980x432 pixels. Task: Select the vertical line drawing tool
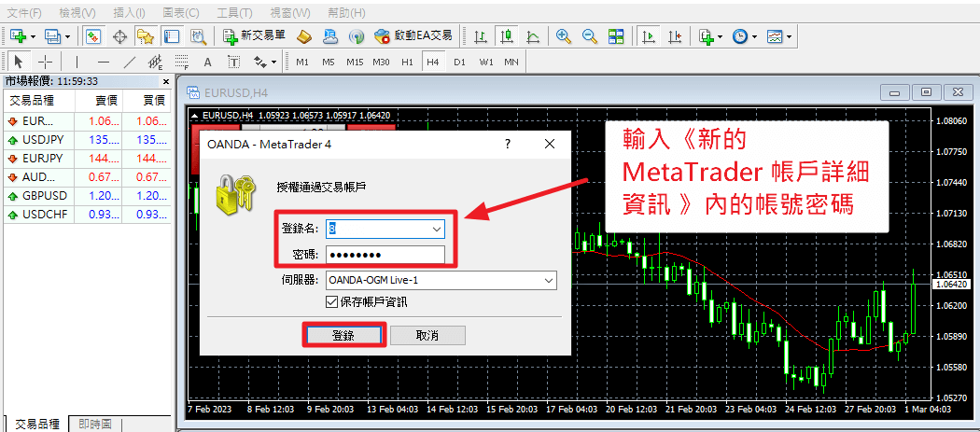coord(77,62)
